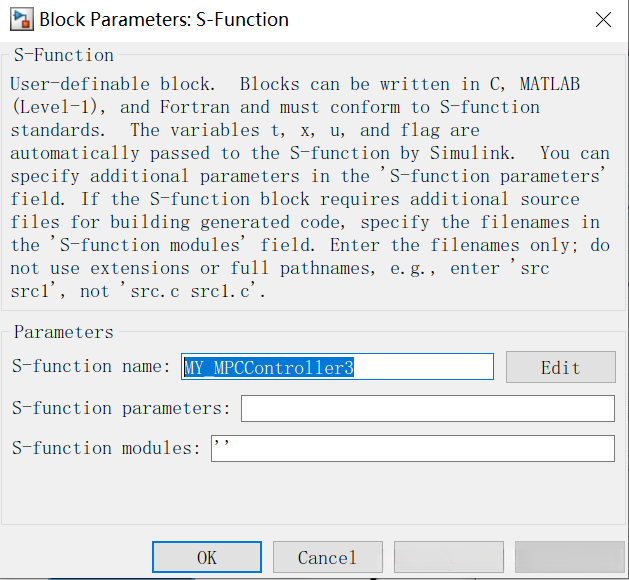
Task: Click the dialog title text
Action: coord(164,19)
